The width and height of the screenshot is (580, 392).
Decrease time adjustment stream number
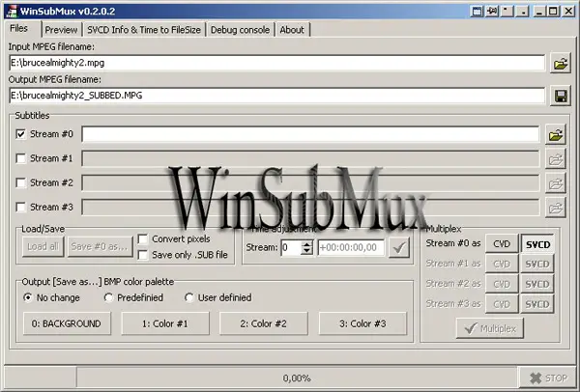click(x=307, y=251)
